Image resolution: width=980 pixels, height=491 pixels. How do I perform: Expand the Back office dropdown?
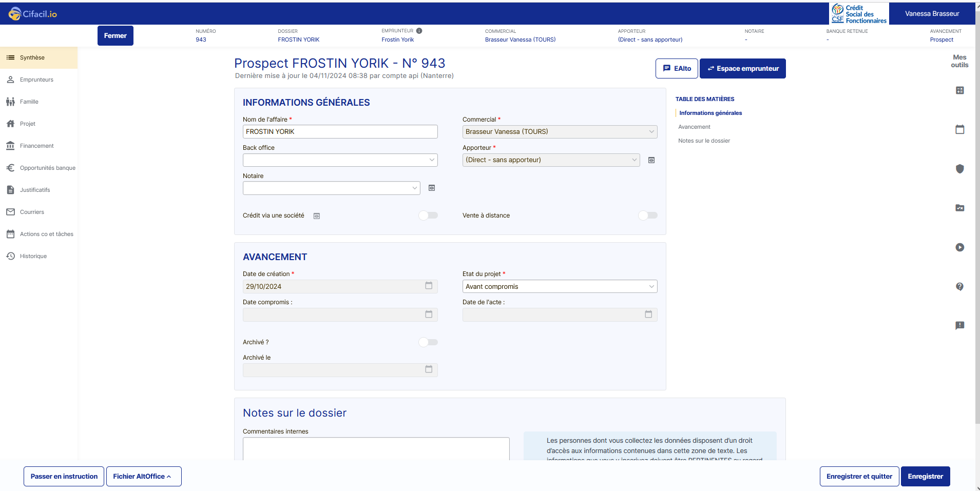coord(340,160)
